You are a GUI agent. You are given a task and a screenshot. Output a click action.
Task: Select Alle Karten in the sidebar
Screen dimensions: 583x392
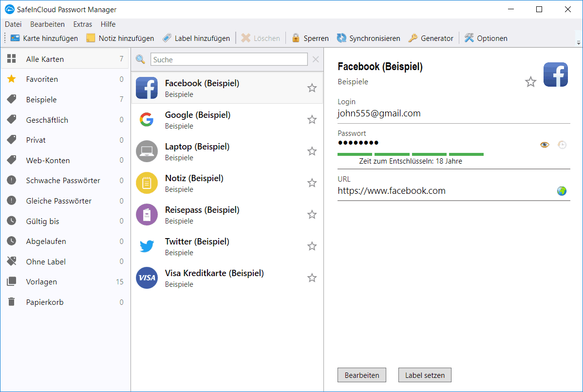coord(65,59)
